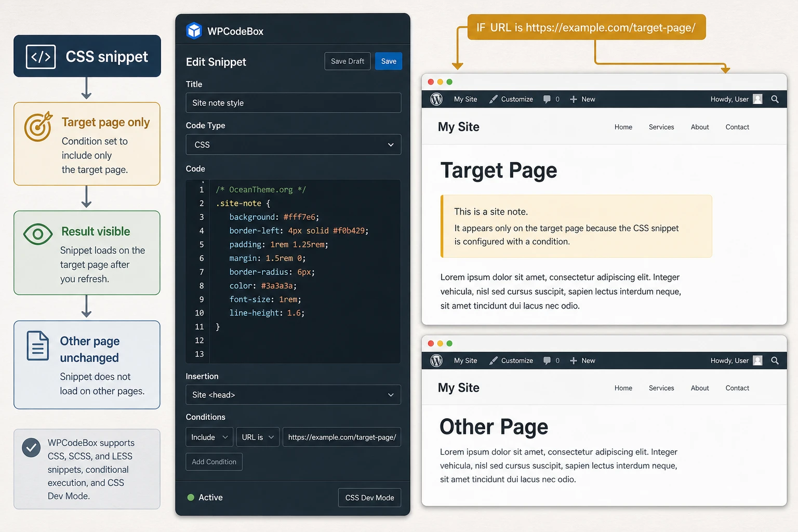Click the condition URL input field
798x532 pixels.
click(x=342, y=437)
